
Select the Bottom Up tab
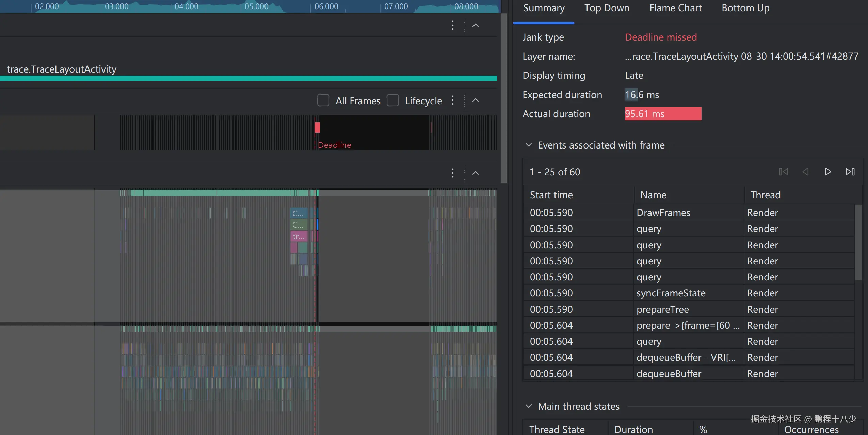(745, 8)
